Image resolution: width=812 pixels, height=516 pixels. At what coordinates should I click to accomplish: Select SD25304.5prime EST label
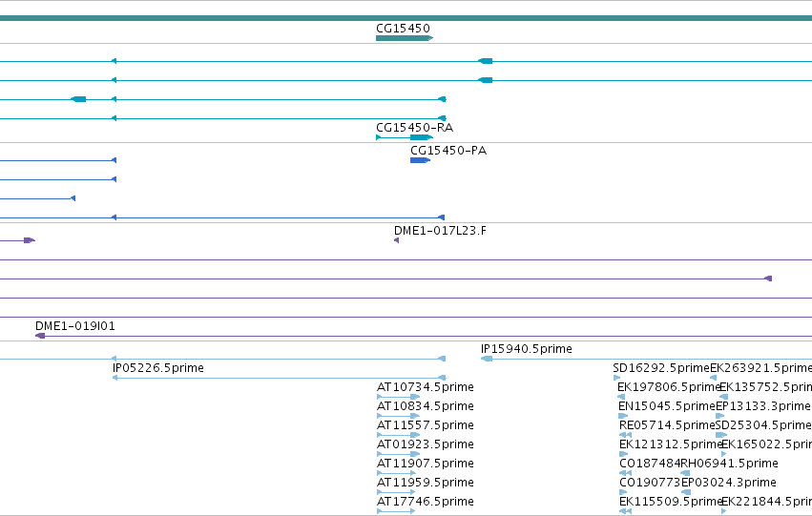763,425
